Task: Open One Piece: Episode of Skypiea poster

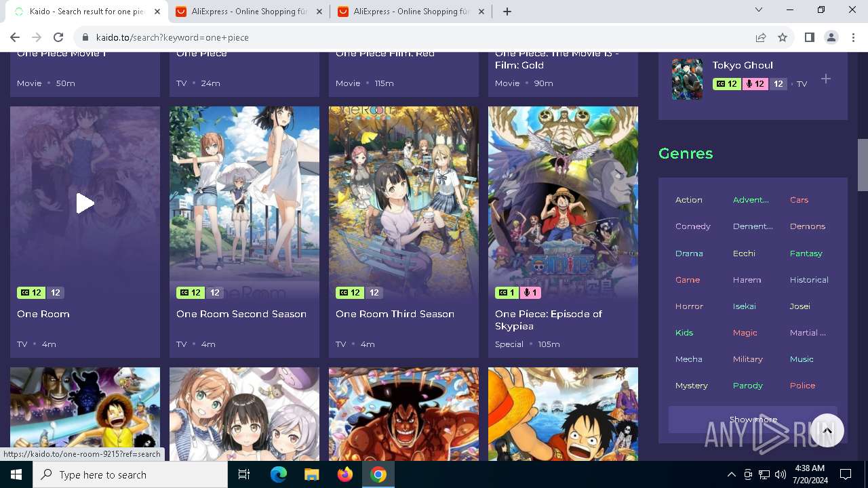Action: tap(563, 203)
